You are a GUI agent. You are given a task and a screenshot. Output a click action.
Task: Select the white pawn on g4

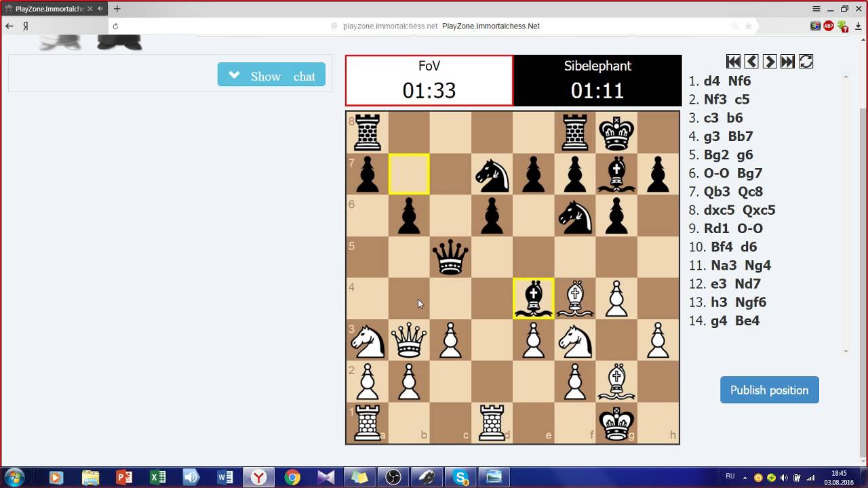[x=616, y=299]
